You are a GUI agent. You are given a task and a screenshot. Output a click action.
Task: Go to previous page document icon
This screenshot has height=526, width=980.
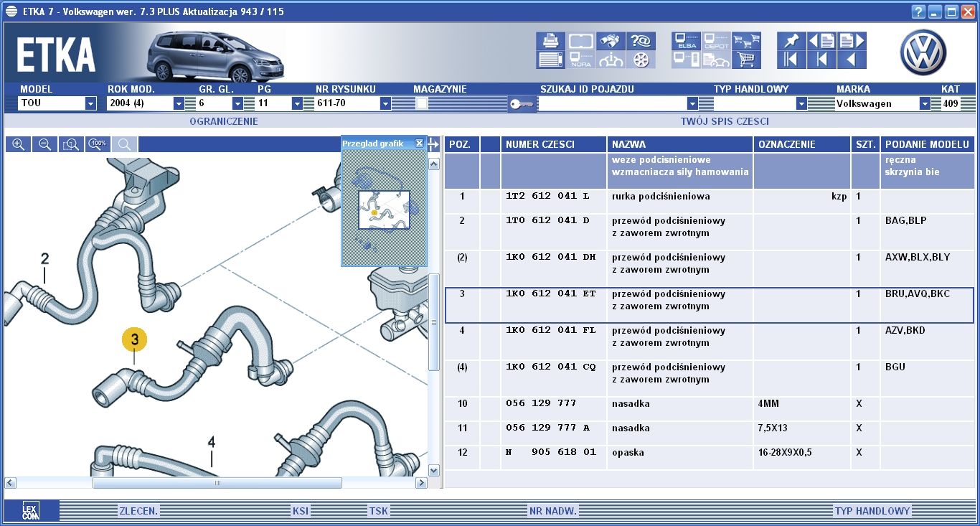[821, 41]
